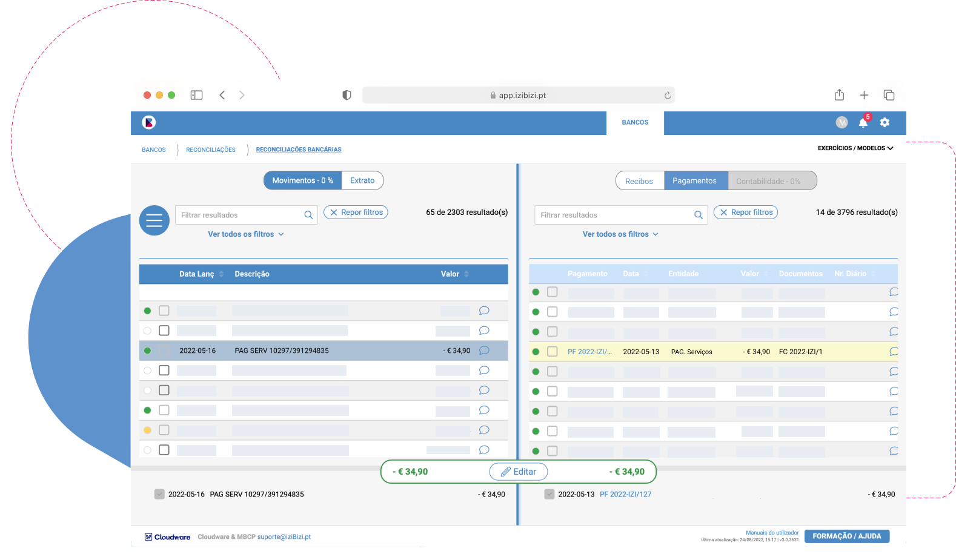Uncheck the selected 2022-05-16 movement at the bottom

(159, 494)
